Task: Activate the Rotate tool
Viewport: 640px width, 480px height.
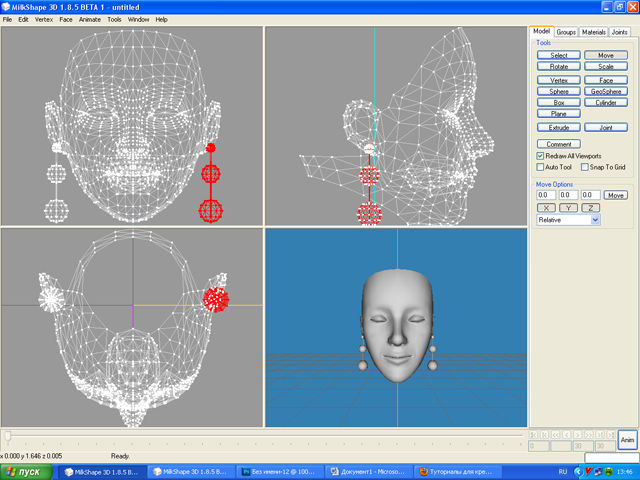Action: point(558,66)
